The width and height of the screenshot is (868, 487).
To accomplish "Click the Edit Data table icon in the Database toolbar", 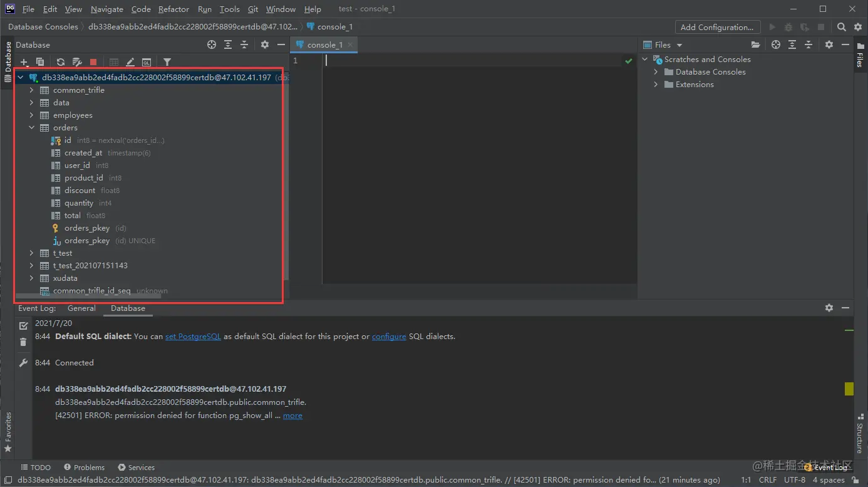I will click(114, 62).
